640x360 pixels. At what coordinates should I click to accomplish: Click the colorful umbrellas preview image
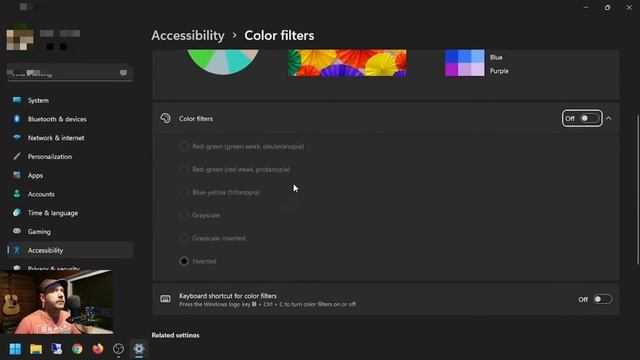pyautogui.click(x=347, y=63)
